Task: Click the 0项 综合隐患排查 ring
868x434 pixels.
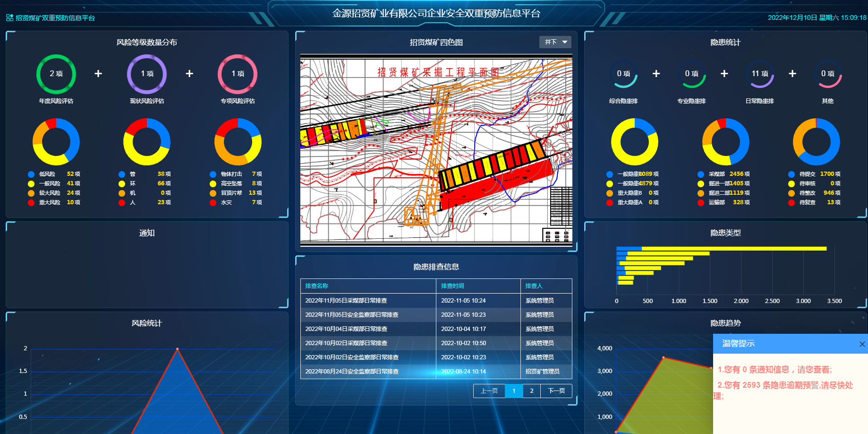Action: point(623,74)
